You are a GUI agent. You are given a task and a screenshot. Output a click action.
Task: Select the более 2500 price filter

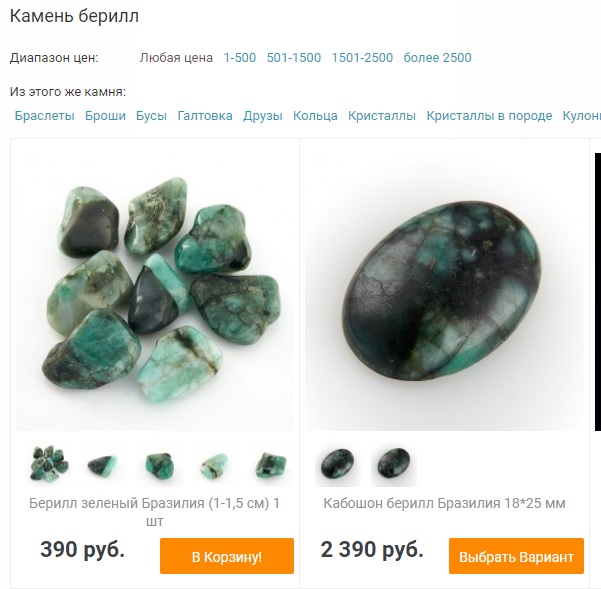tap(437, 57)
